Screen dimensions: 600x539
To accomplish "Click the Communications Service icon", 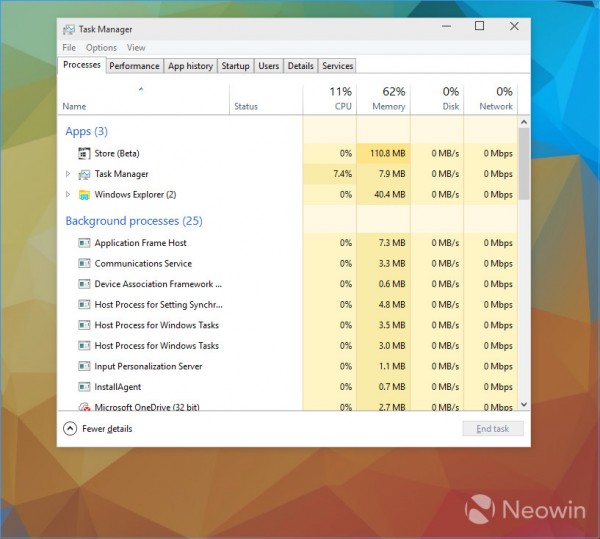I will tap(84, 264).
